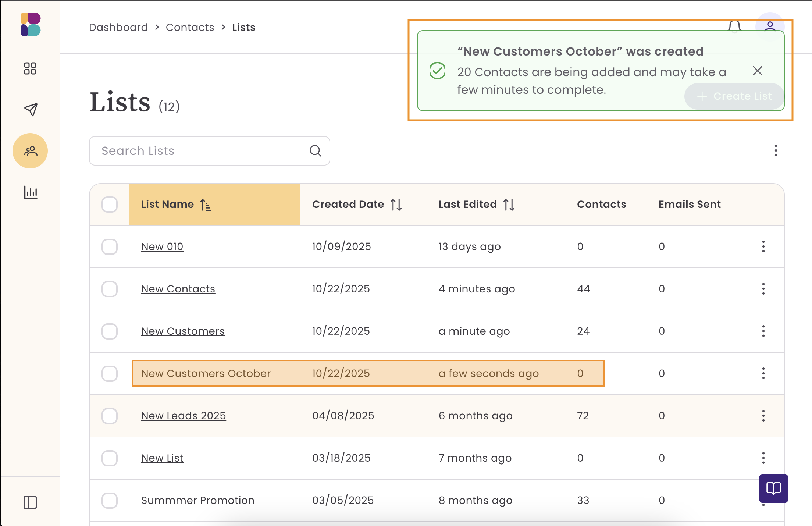Go to Contacts breadcrumb link
Viewport: 812px width, 526px height.
(x=190, y=27)
